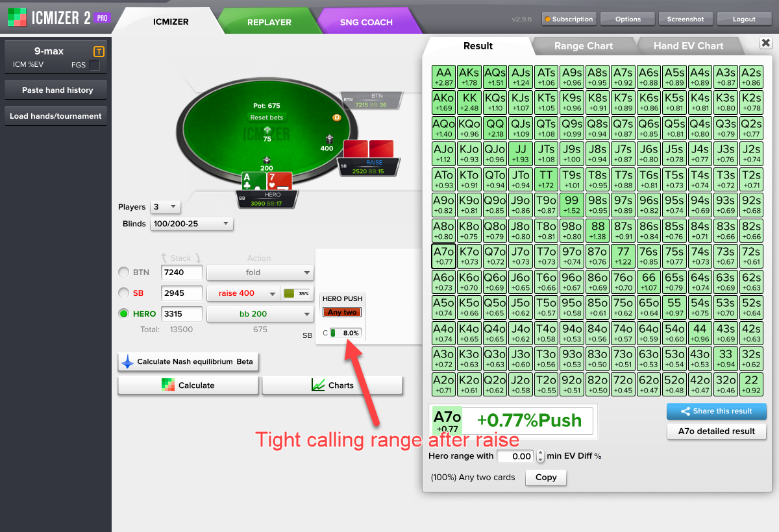This screenshot has width=779, height=532.
Task: Open the Range Chart tab
Action: coord(583,46)
